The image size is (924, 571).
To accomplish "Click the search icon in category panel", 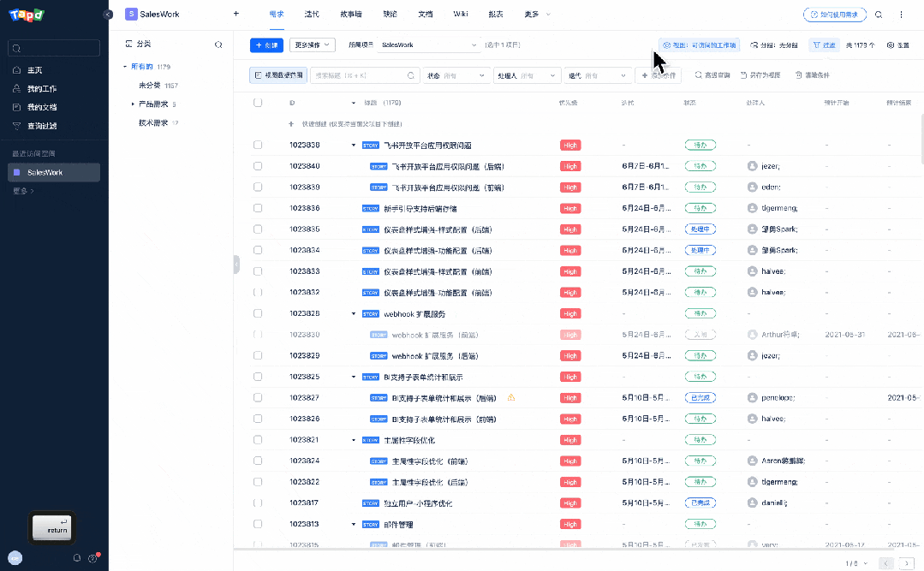I will [x=218, y=44].
